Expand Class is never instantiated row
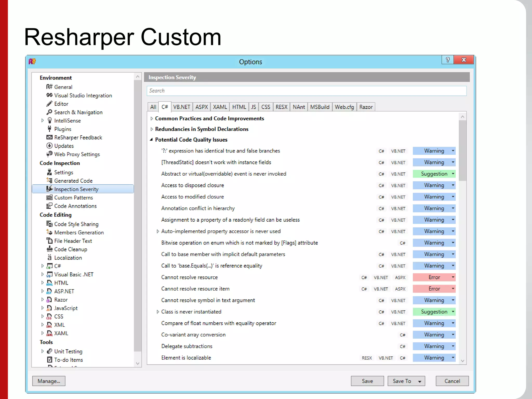Screen dimensions: 532x399 (x=158, y=312)
